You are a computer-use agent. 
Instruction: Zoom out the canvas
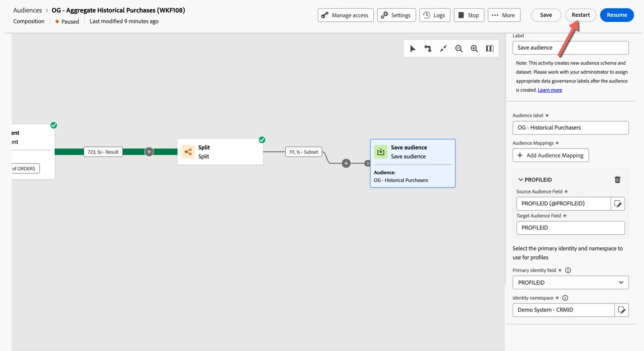(x=459, y=49)
